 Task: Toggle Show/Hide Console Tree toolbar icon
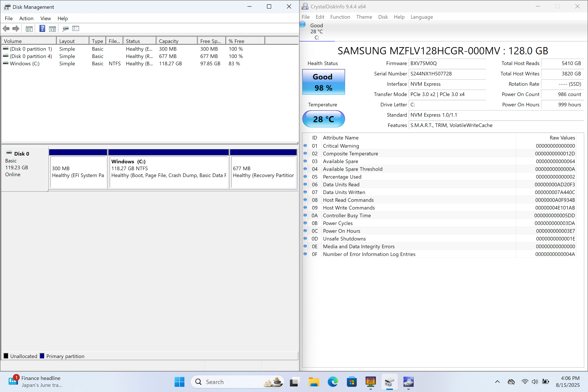[x=29, y=29]
